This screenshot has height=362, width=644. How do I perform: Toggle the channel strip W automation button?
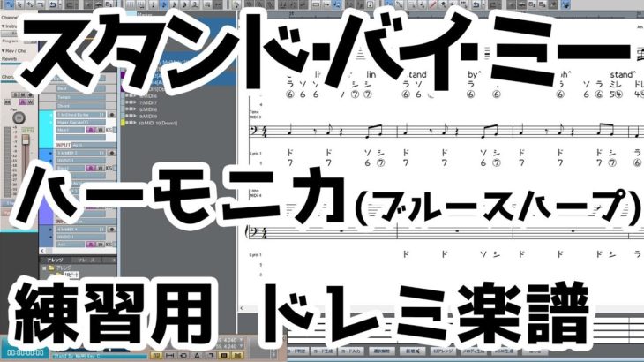tap(30, 102)
